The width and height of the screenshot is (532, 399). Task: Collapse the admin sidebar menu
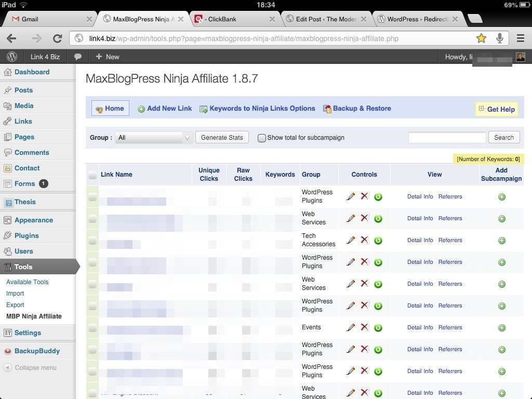pos(30,367)
